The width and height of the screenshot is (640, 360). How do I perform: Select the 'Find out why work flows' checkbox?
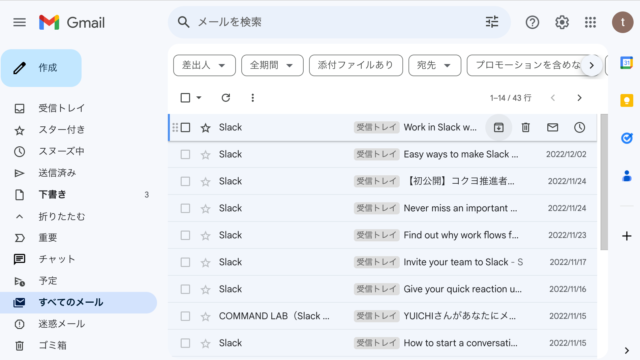click(x=185, y=235)
